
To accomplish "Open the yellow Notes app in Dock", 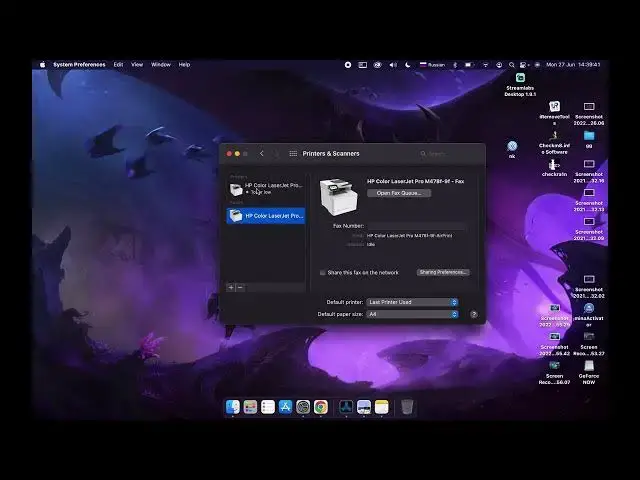I will [x=382, y=407].
